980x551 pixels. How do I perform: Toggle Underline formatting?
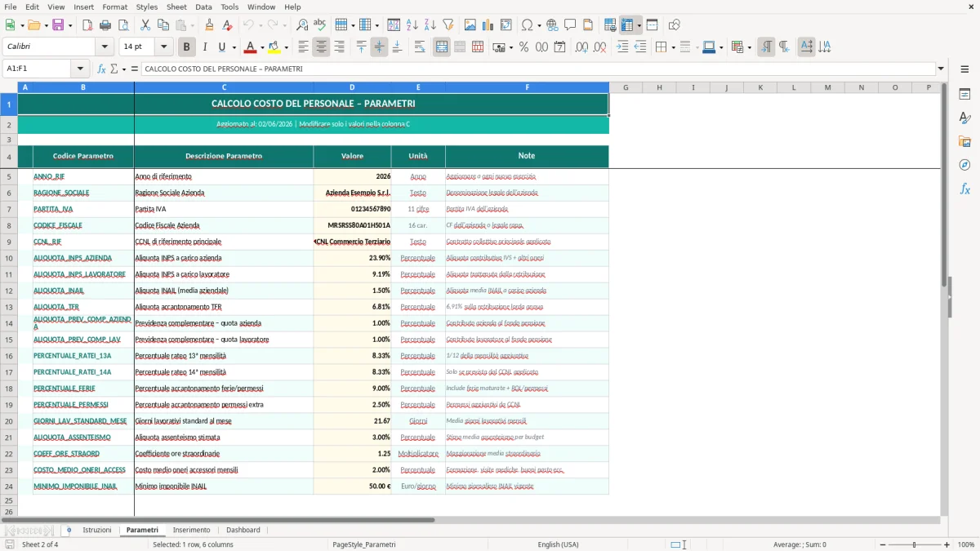coord(222,47)
